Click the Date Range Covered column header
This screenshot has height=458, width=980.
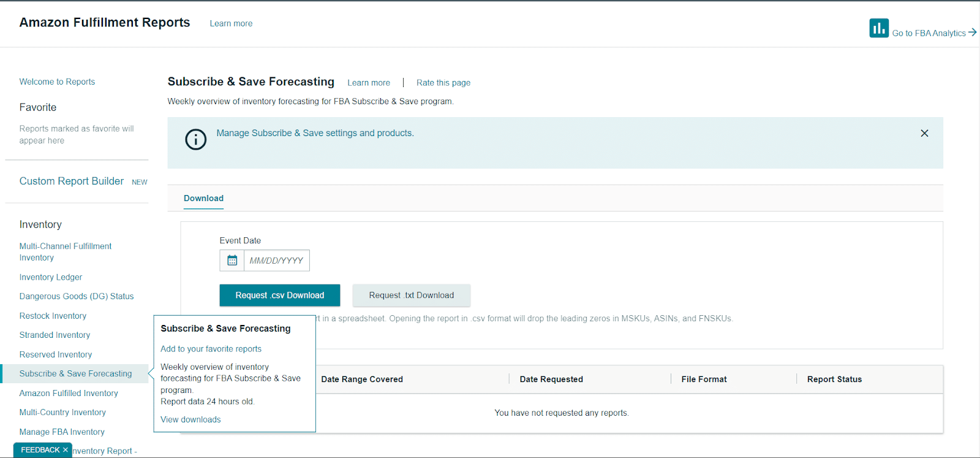coord(362,379)
